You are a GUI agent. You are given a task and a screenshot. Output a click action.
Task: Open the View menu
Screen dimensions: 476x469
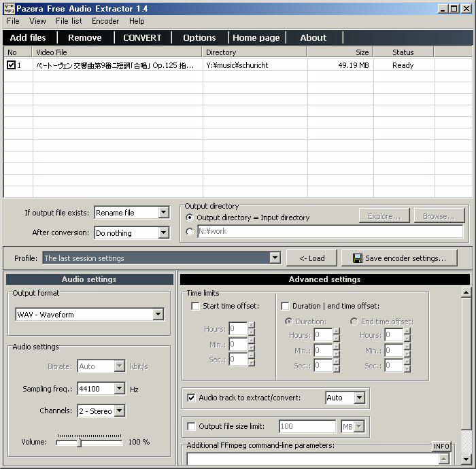pyautogui.click(x=37, y=21)
